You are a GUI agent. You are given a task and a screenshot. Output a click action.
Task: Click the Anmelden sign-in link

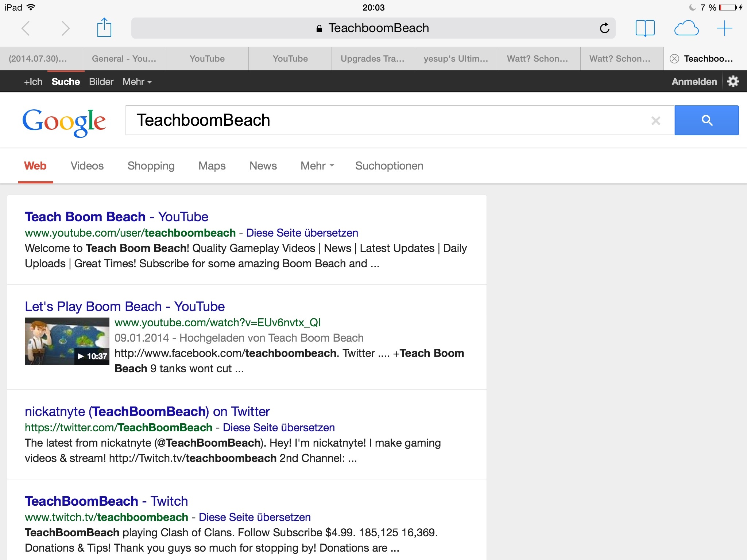[694, 82]
